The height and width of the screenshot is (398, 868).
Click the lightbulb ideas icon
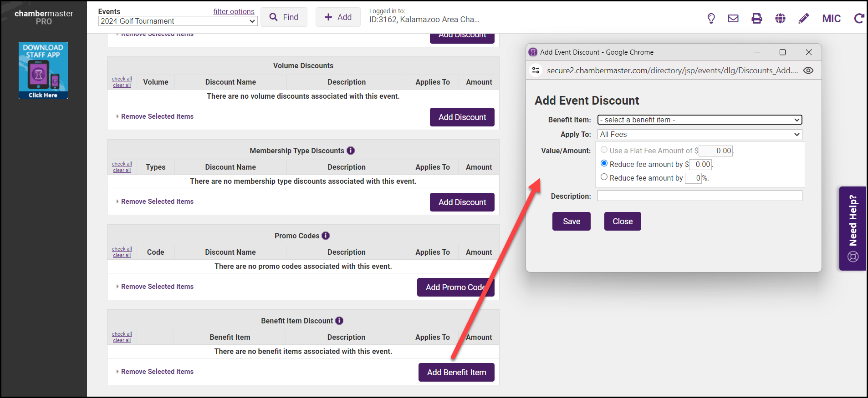point(711,18)
